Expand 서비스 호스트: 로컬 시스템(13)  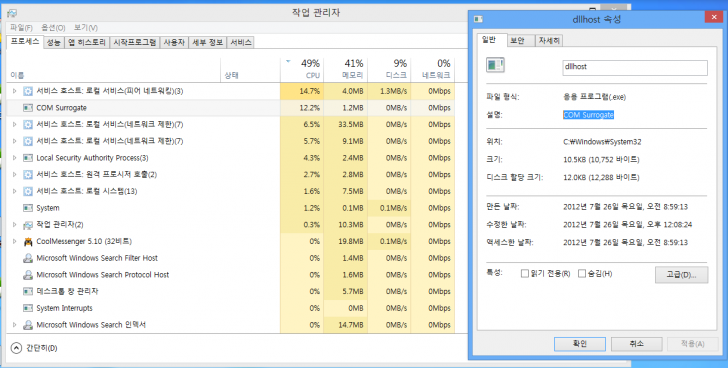tap(14, 191)
